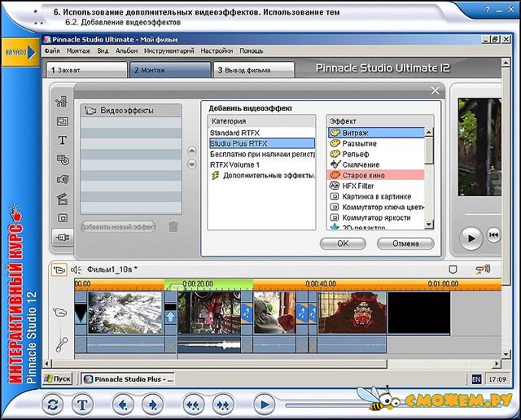The width and height of the screenshot is (521, 420).
Task: Click the course refresh circular arrows button
Action: point(53,405)
